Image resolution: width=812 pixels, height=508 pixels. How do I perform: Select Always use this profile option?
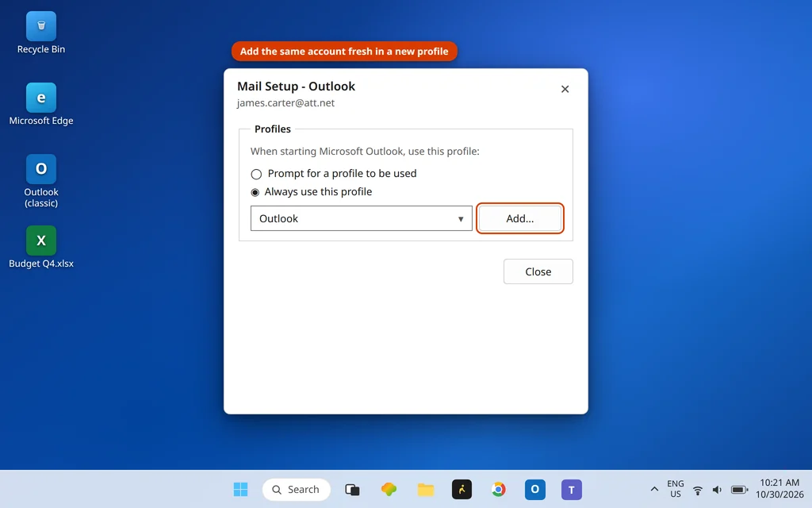[311, 192]
